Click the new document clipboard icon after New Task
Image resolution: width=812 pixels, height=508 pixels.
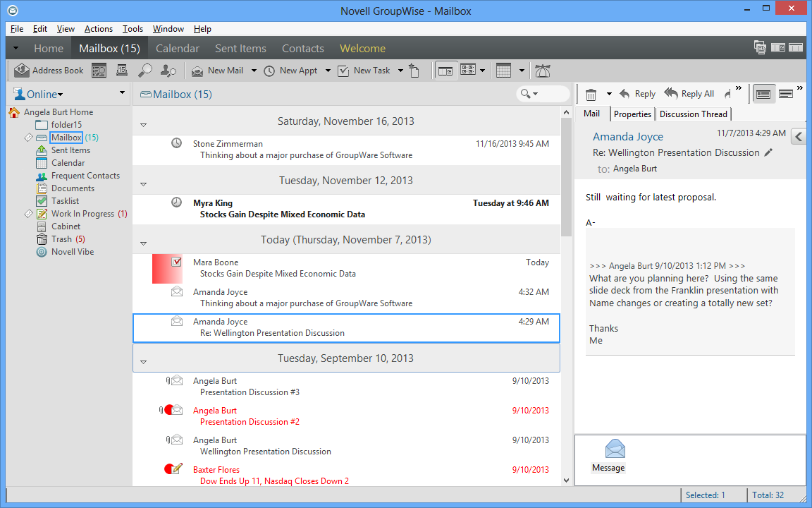click(x=414, y=71)
